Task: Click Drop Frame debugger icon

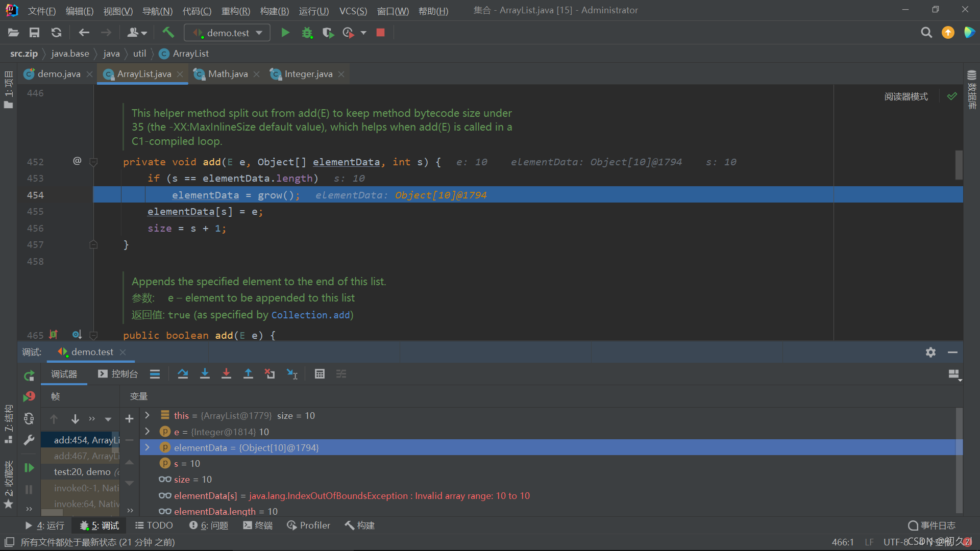Action: (x=269, y=374)
